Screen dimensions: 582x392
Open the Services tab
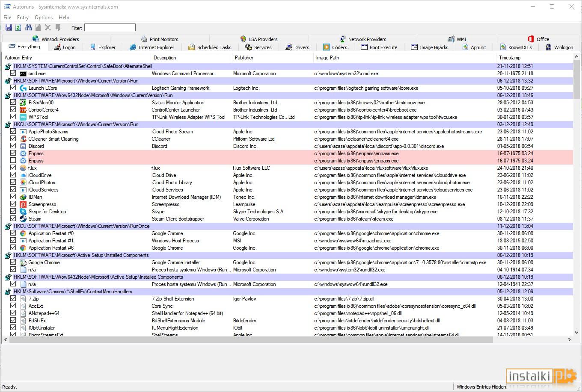pyautogui.click(x=258, y=47)
